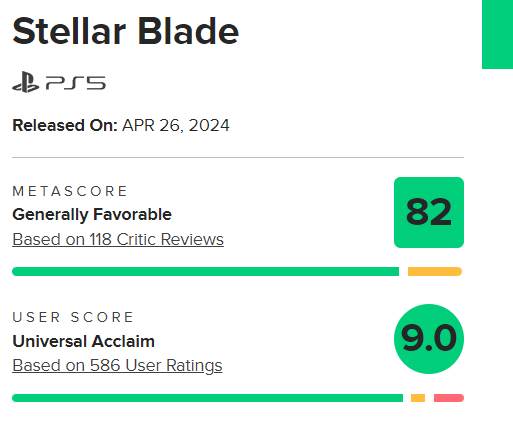This screenshot has width=513, height=424.
Task: Click the green positive segment of user score bar
Action: 207,398
